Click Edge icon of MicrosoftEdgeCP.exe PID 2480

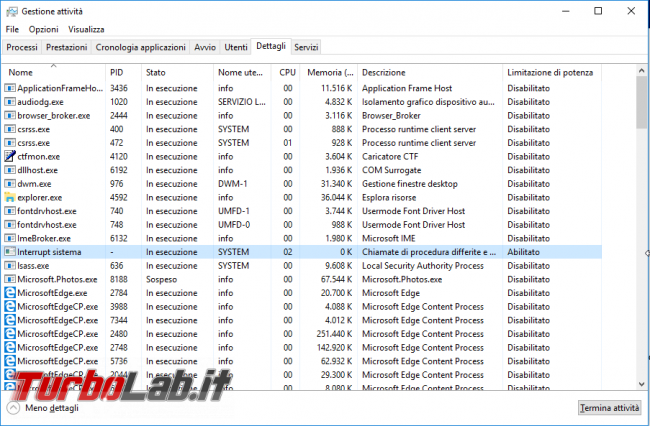[10, 334]
